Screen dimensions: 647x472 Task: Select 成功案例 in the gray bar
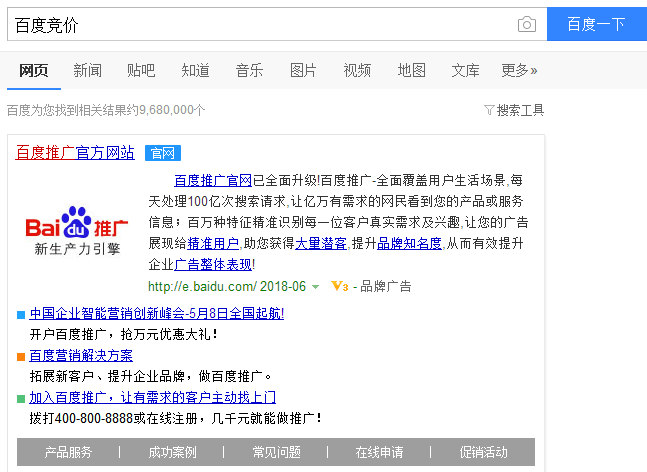point(172,452)
